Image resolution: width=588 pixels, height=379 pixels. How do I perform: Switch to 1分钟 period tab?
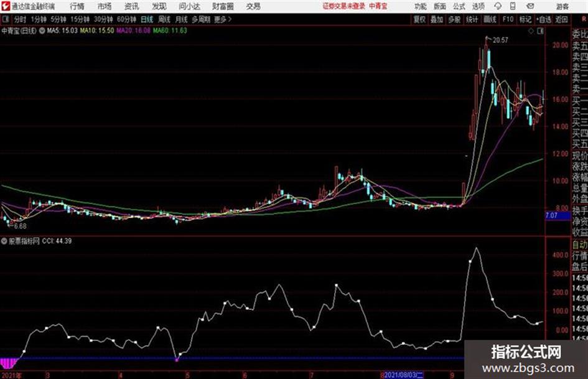[39, 19]
